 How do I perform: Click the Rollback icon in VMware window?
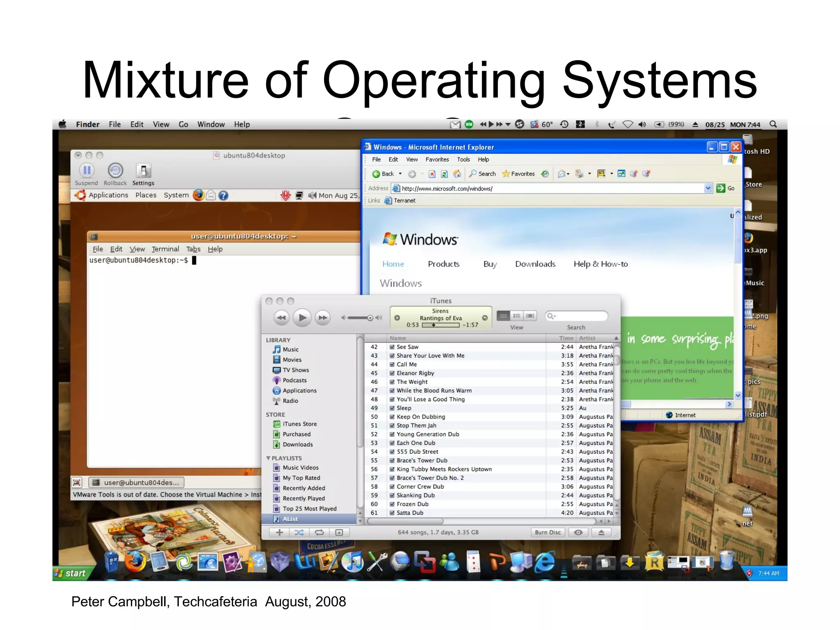tap(115, 171)
